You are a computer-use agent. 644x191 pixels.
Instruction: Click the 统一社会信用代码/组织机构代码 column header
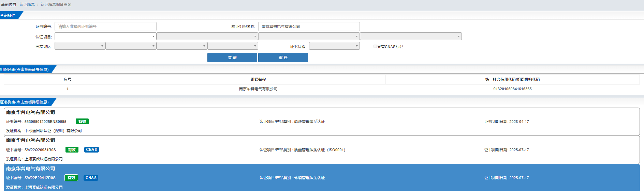[x=512, y=79]
